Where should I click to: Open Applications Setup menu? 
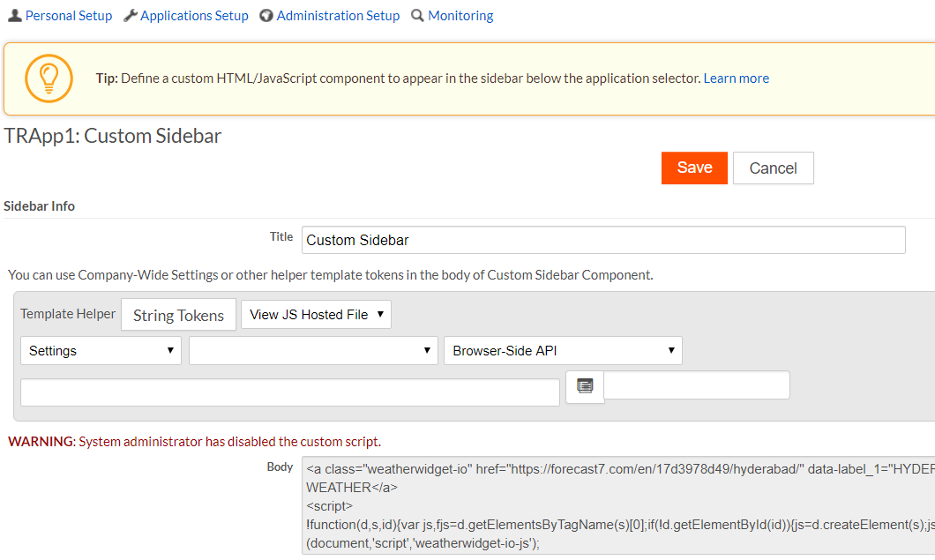point(194,16)
